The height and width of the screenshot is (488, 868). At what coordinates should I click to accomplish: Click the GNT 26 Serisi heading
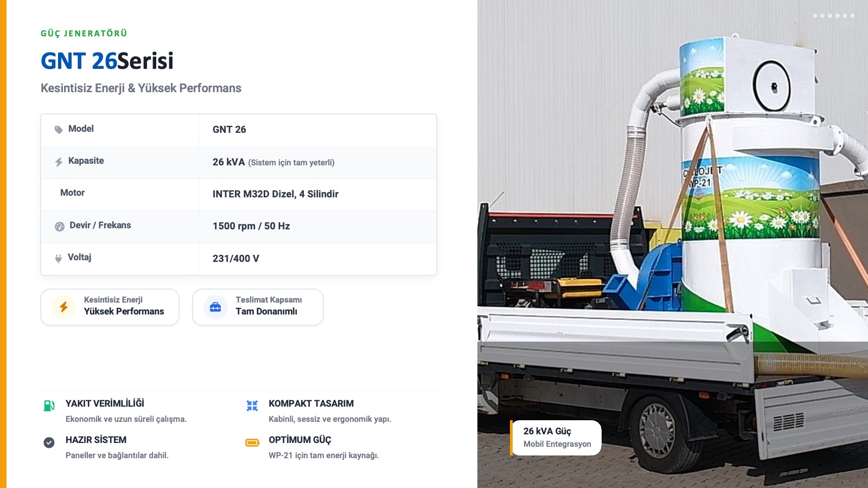click(107, 61)
